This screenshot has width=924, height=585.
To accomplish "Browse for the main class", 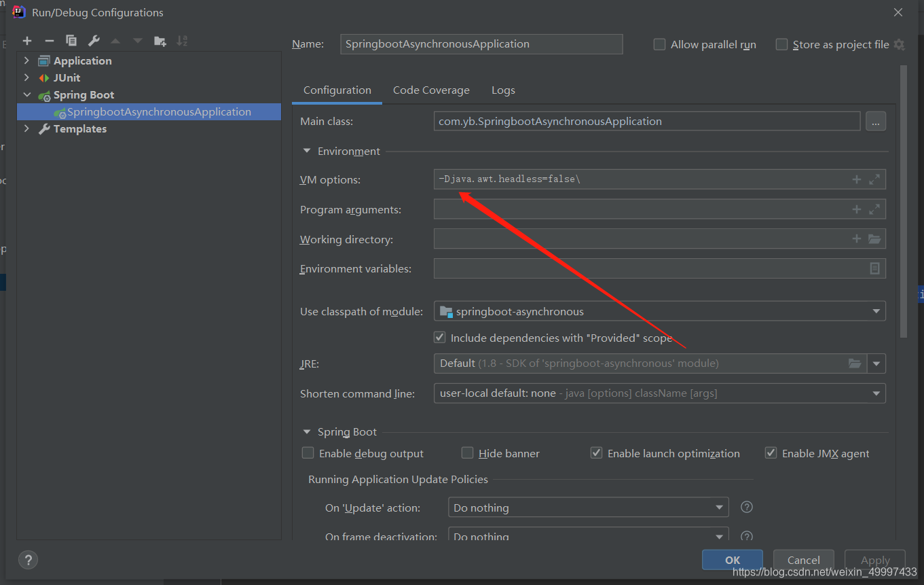I will pyautogui.click(x=876, y=121).
